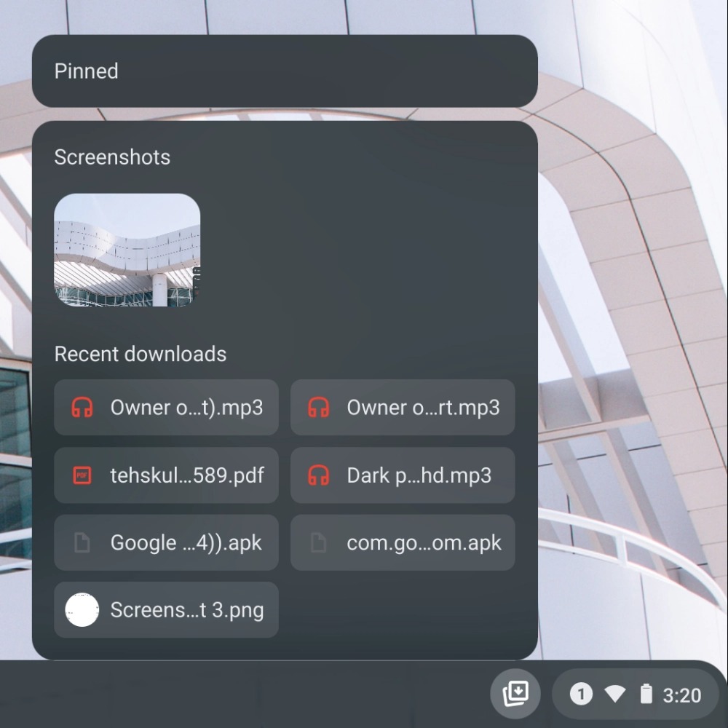
Task: Open the notification count badge showing 1
Action: [x=580, y=695]
